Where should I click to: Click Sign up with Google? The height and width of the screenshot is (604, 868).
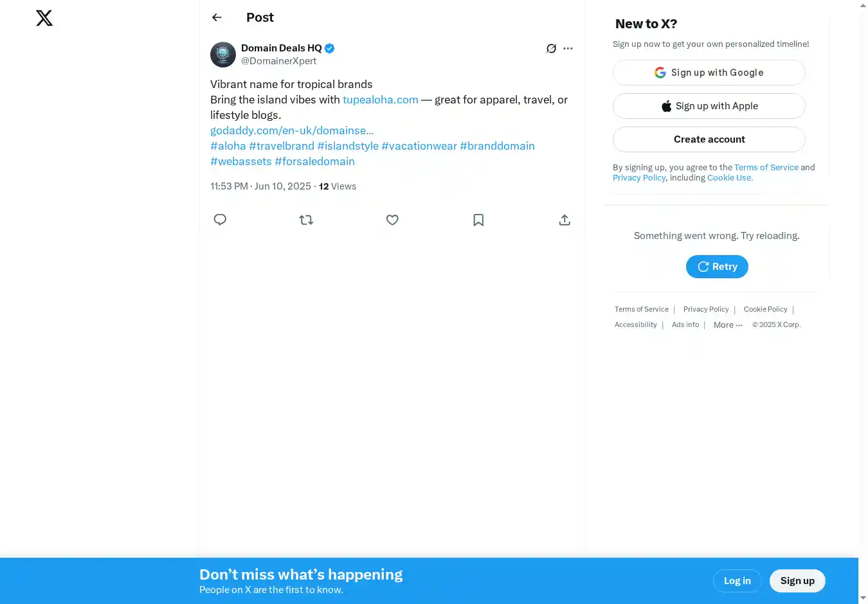point(709,73)
